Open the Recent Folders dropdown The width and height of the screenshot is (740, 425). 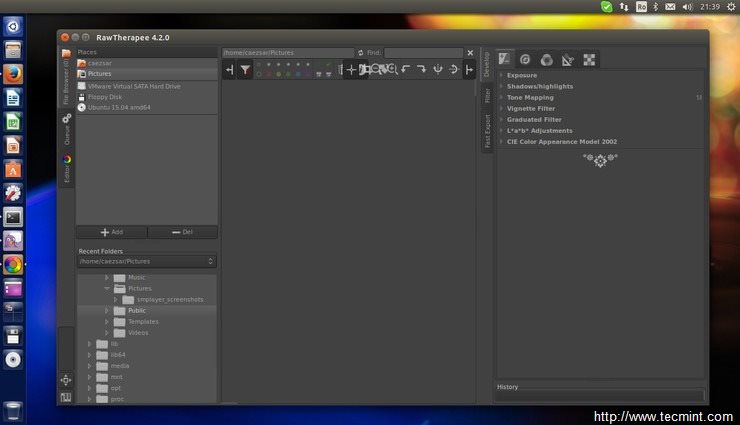(146, 261)
